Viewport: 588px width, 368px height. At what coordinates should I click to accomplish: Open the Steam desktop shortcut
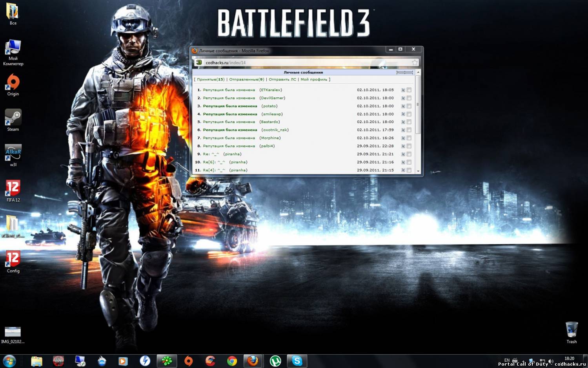pos(13,120)
